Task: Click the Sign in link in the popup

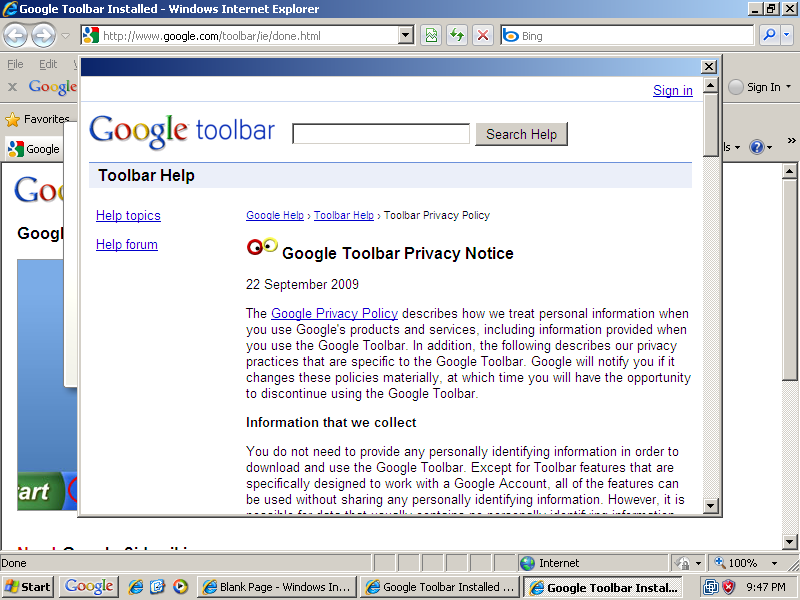Action: point(672,90)
